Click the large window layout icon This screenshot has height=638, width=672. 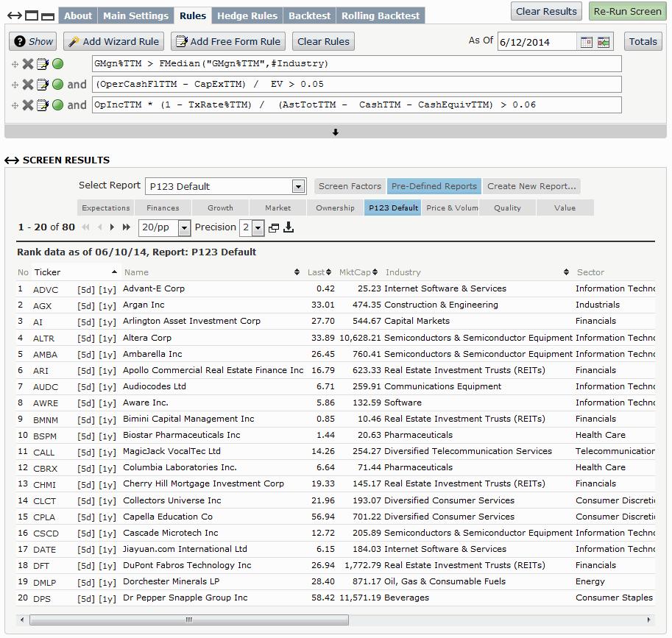[x=32, y=16]
